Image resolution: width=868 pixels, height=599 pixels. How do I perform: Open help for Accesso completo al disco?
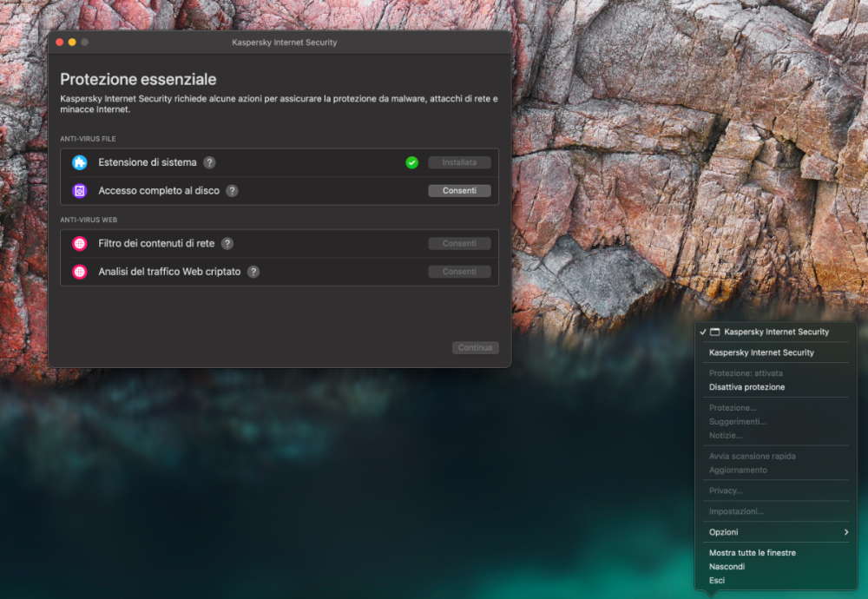(233, 190)
